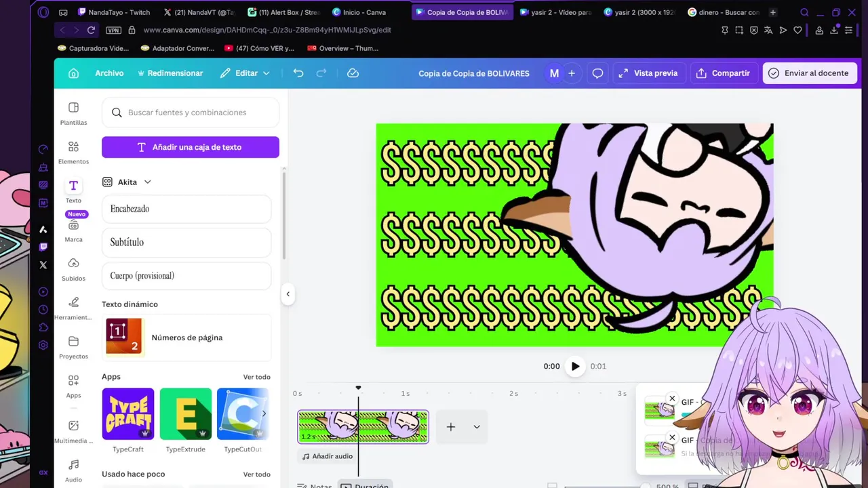This screenshot has width=868, height=488.
Task: Dismiss the first GIF download notification
Action: coord(672,399)
